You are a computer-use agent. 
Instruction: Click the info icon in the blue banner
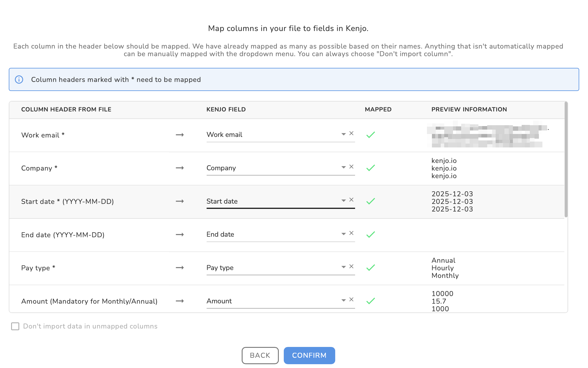tap(19, 80)
